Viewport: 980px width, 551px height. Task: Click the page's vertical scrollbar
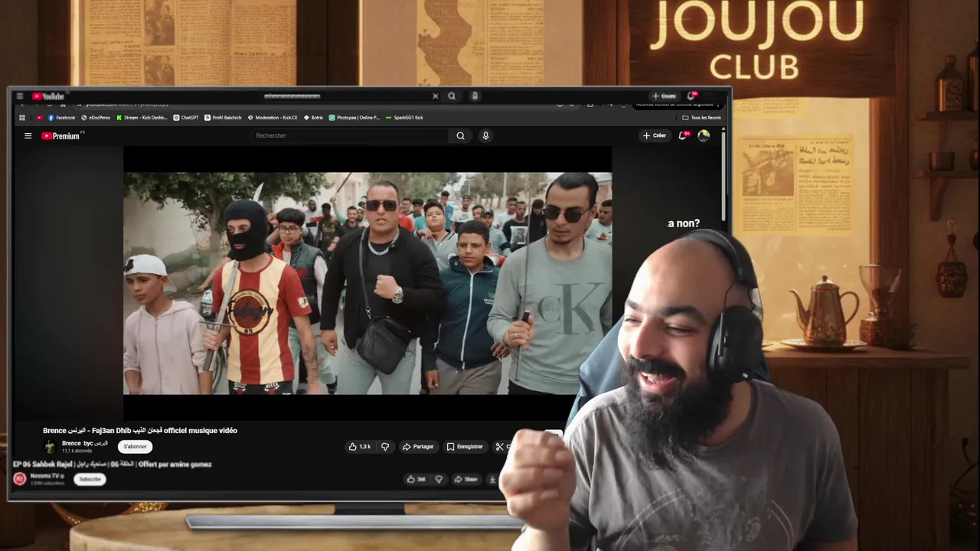tap(723, 176)
